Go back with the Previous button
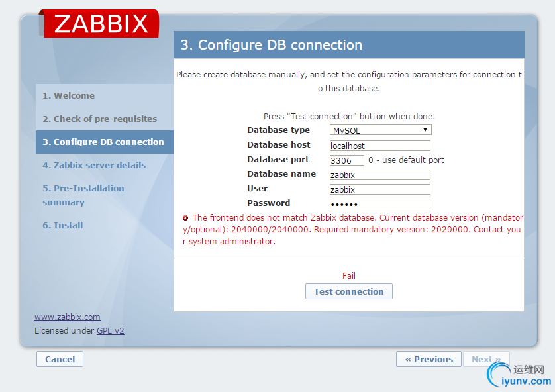 [429, 359]
